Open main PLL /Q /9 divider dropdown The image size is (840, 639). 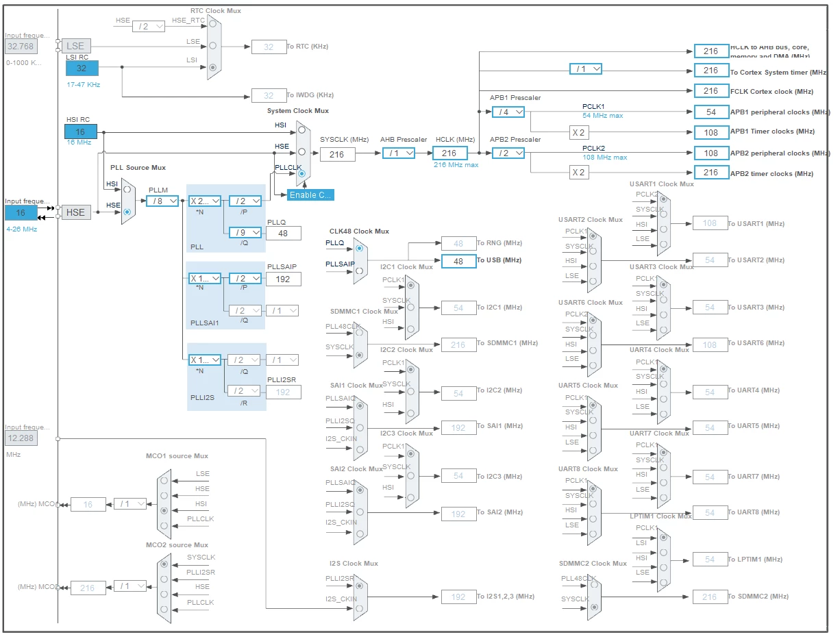click(245, 232)
